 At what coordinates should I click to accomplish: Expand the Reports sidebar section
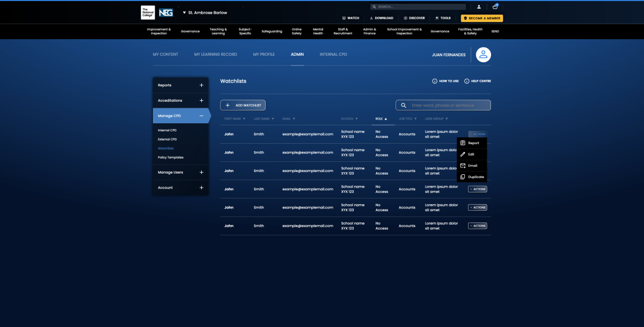tap(180, 85)
